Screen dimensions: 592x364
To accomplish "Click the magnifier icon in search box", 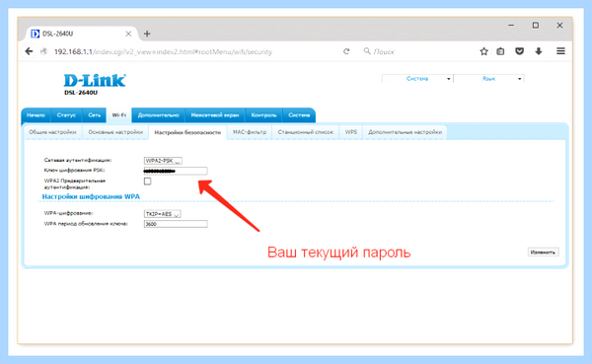I will click(367, 51).
